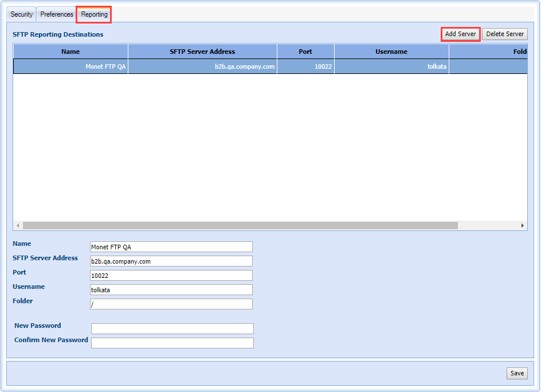The image size is (541, 392).
Task: Click the Username column header
Action: coord(391,52)
